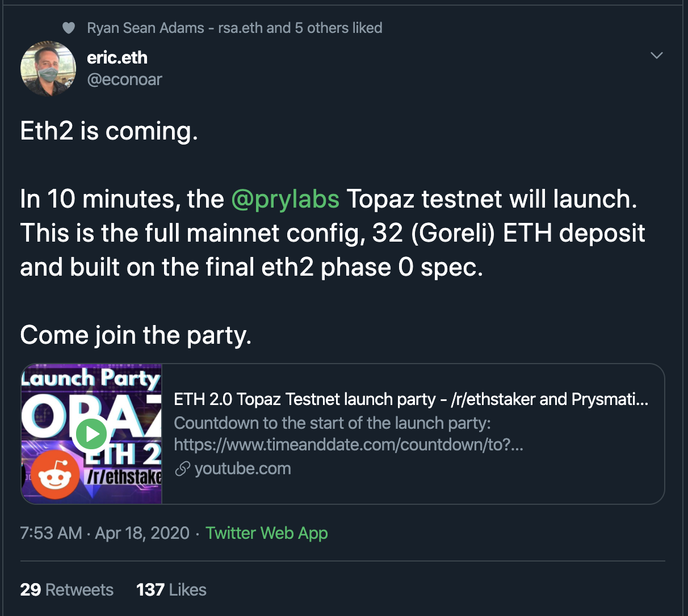Click the heart icon beside liked notice
This screenshot has width=688, height=616.
click(69, 28)
